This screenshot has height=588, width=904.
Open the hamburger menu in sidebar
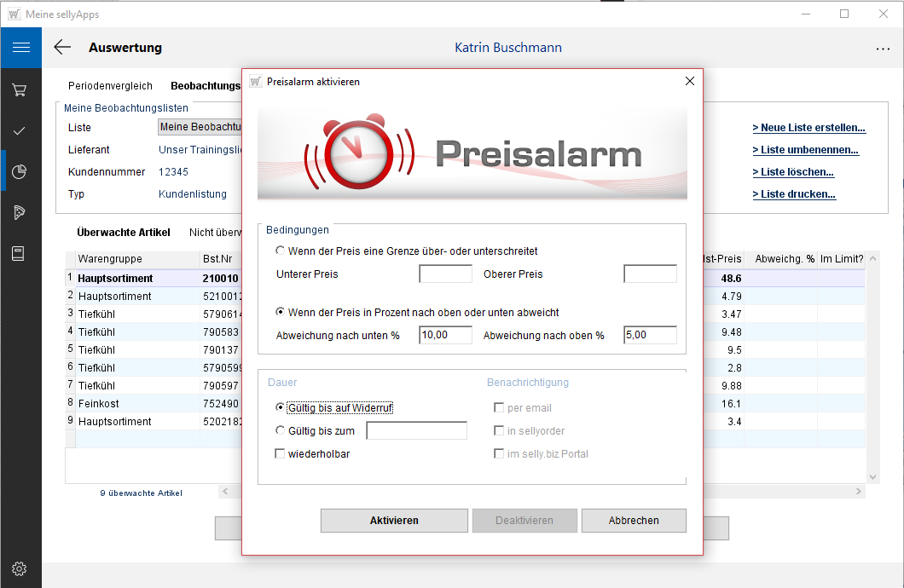coord(20,48)
